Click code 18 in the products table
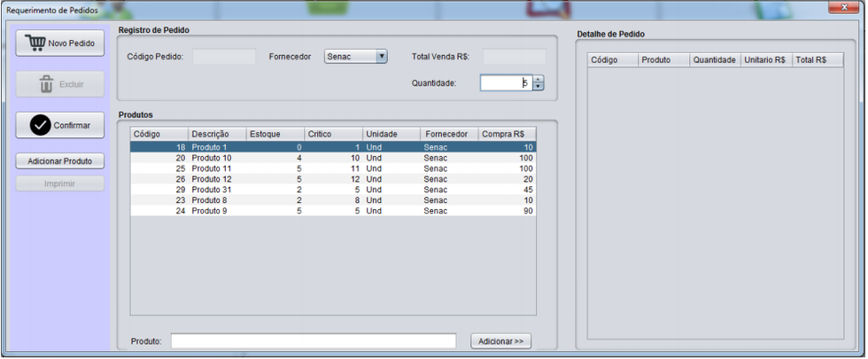This screenshot has height=359, width=868. pos(181,147)
